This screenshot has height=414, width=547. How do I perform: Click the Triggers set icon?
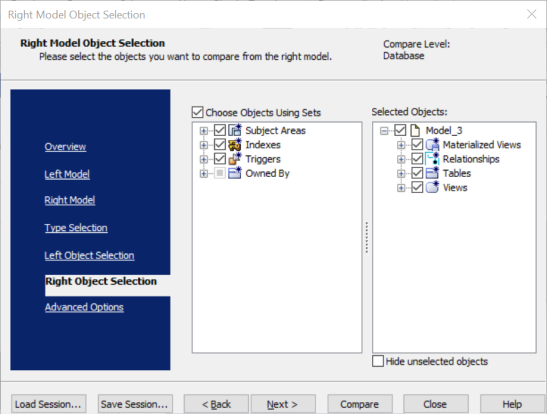(235, 159)
